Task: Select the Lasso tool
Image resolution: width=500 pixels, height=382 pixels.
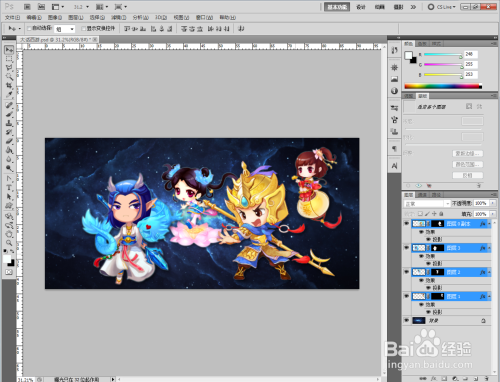Action: tap(9, 68)
